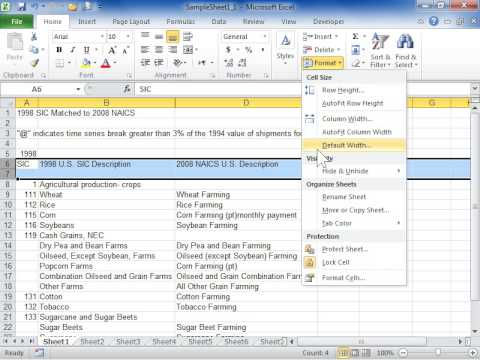Click the Cut scissors icon

pos(34,36)
